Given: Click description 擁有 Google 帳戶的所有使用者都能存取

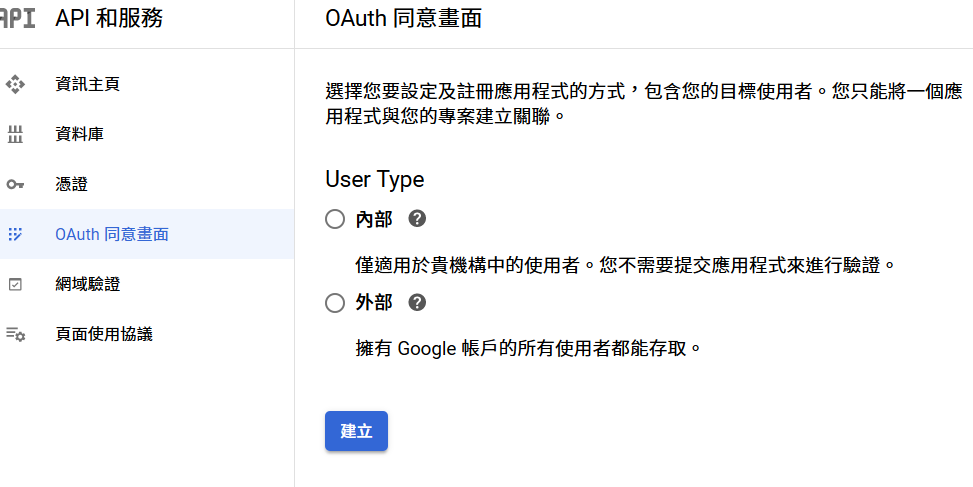Looking at the screenshot, I should coord(528,348).
